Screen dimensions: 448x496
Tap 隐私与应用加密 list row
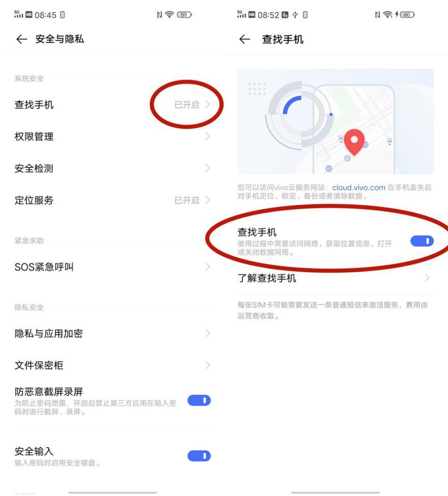[x=113, y=333]
